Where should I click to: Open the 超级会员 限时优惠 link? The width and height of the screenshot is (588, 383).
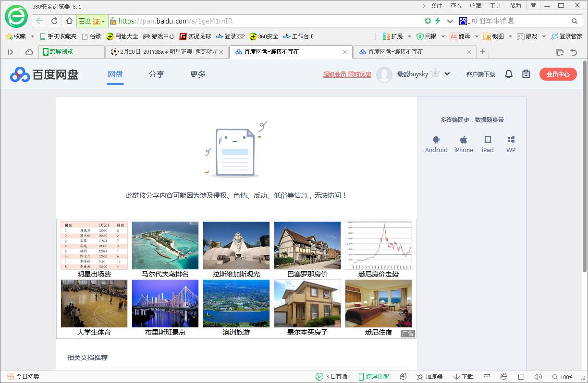pos(347,74)
